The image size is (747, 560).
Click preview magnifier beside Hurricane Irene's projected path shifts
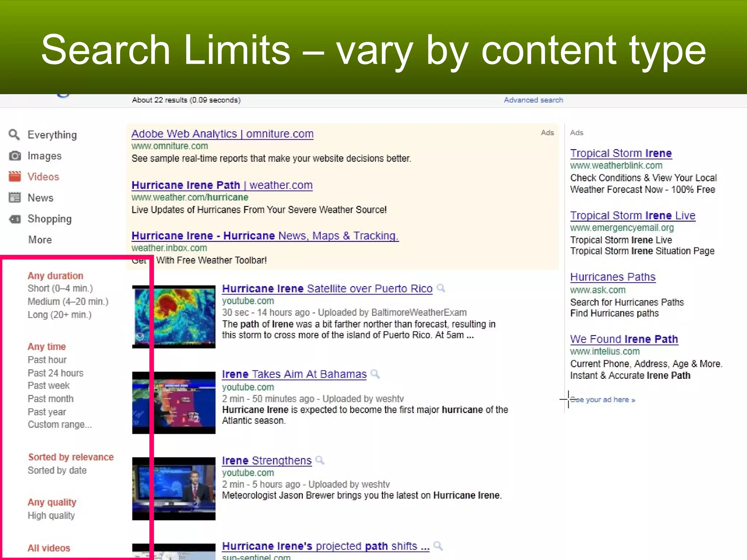point(438,546)
